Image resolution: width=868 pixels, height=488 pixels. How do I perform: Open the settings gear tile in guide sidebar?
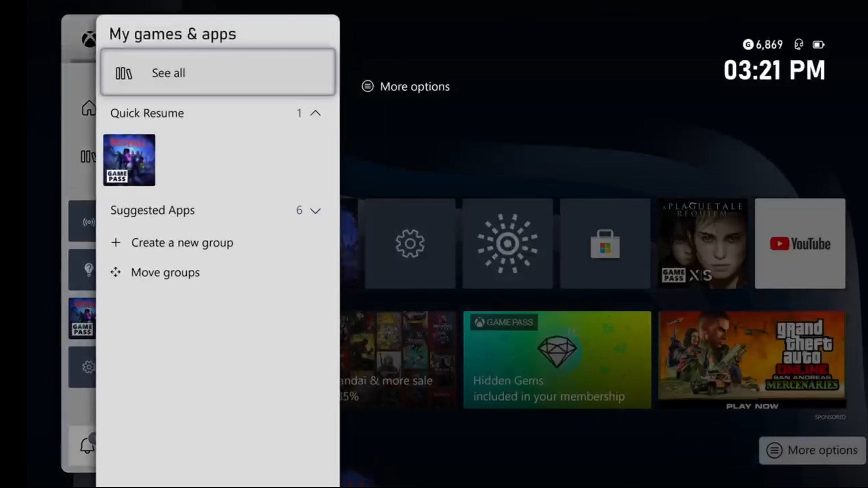(x=82, y=367)
